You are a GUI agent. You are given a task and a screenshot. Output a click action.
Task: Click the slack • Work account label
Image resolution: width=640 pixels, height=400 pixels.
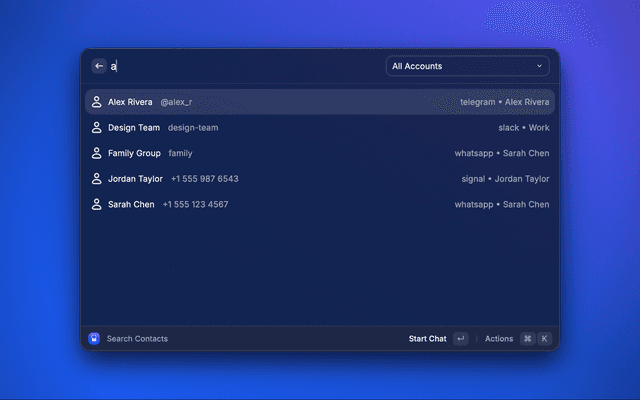pos(524,128)
